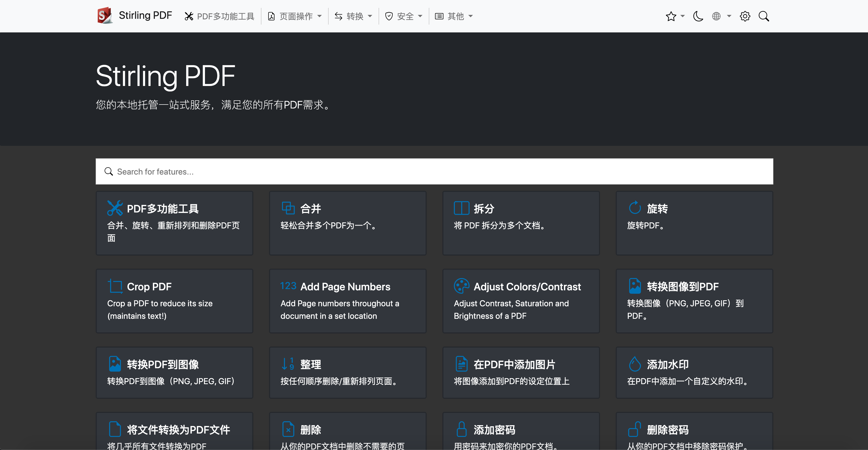Open the language globe icon
Viewport: 868px width, 450px height.
tap(716, 16)
